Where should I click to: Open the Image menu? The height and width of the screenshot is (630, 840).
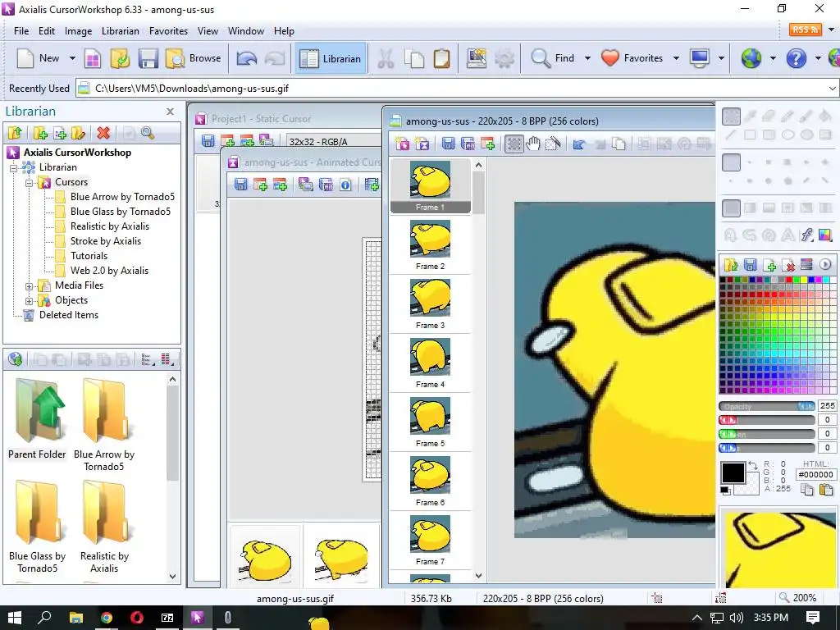coord(78,31)
